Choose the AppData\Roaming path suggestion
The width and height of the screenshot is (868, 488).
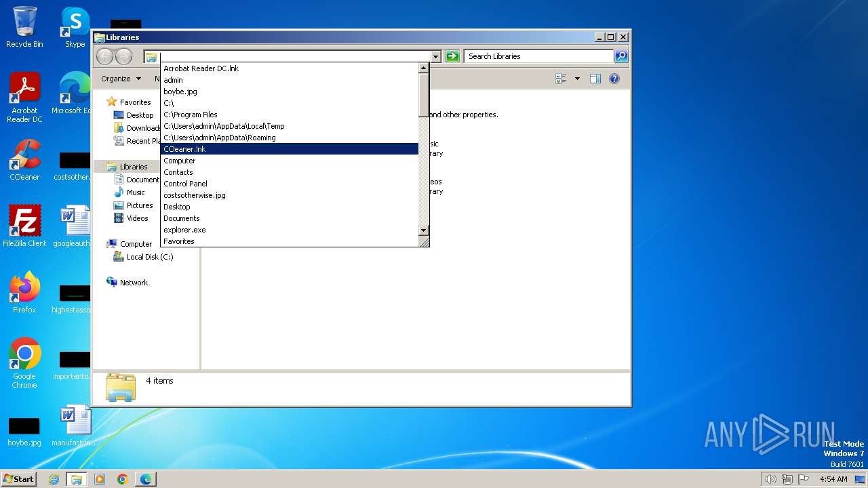pyautogui.click(x=289, y=138)
